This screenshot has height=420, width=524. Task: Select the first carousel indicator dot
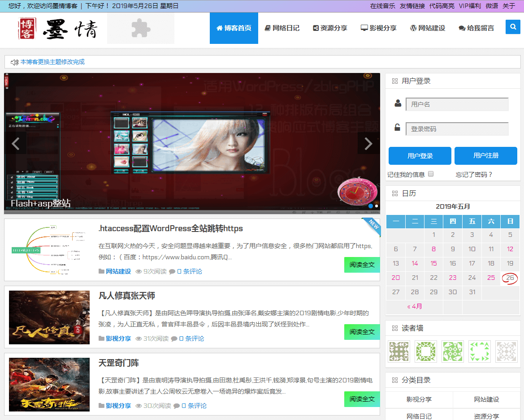[x=371, y=206]
